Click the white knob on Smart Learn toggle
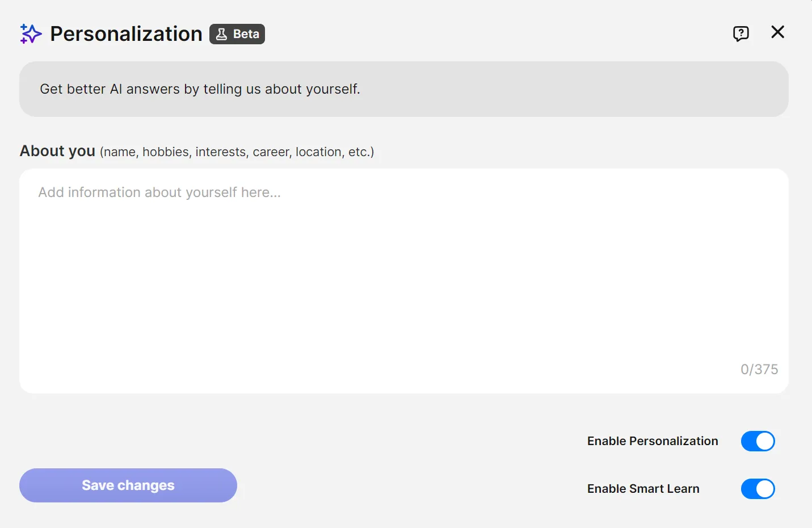The width and height of the screenshot is (812, 528). coord(765,489)
